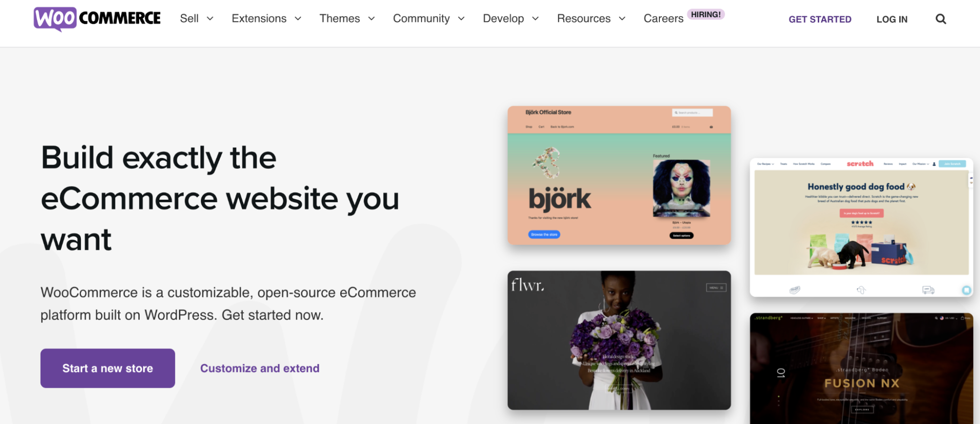This screenshot has height=424, width=980.
Task: Expand the Sell dropdown chevron
Action: 210,19
